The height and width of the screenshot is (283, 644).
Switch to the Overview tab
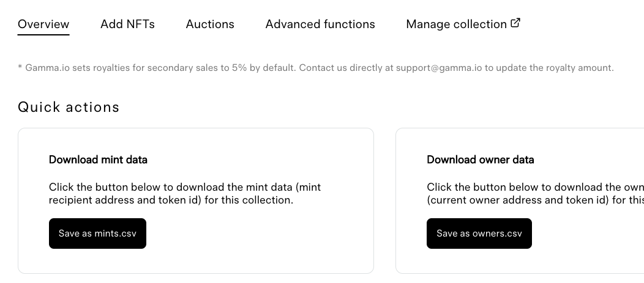pos(43,24)
